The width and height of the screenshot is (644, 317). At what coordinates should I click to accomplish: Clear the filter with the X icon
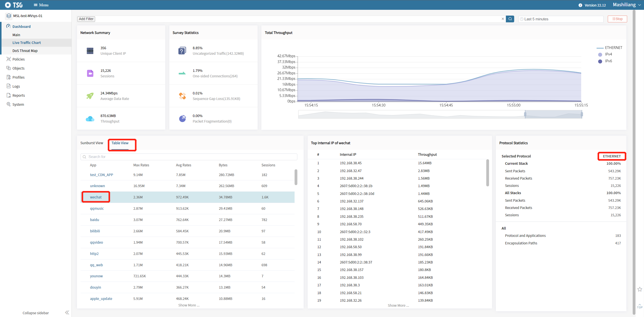503,19
